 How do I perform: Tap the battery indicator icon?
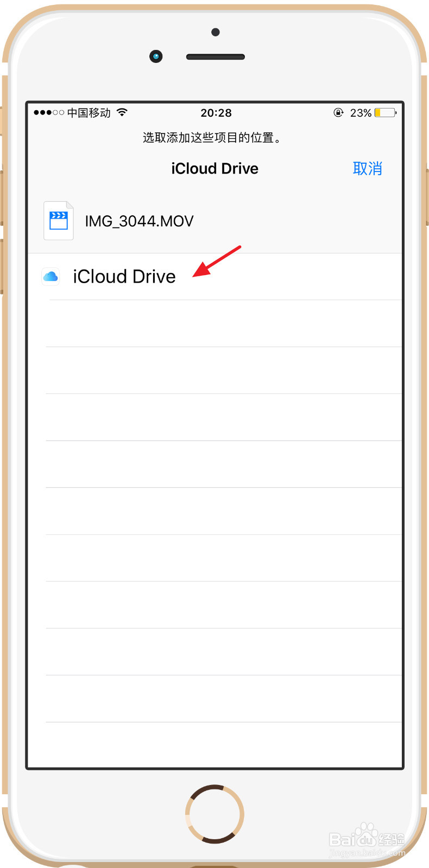click(386, 113)
